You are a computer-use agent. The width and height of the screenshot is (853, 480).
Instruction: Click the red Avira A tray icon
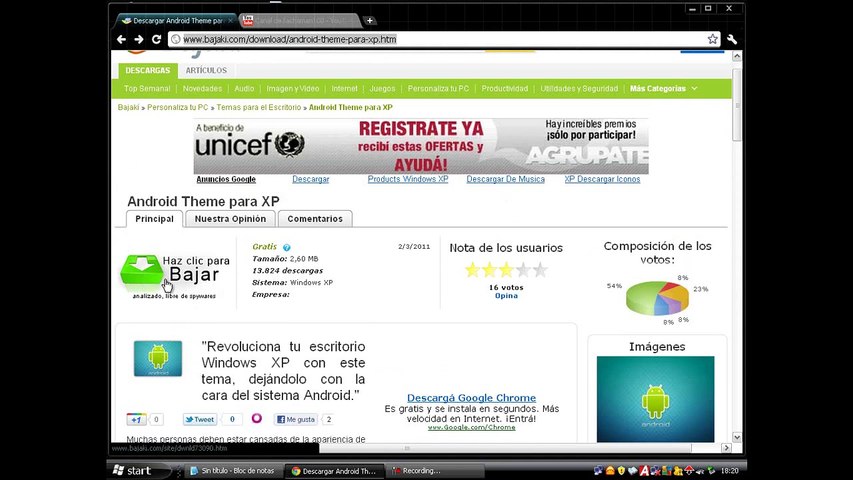pos(644,471)
